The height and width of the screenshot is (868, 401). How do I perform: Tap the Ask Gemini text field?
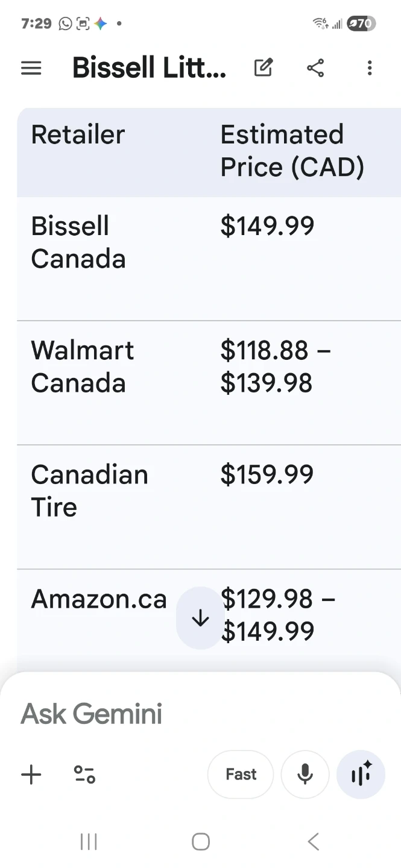coord(181,714)
